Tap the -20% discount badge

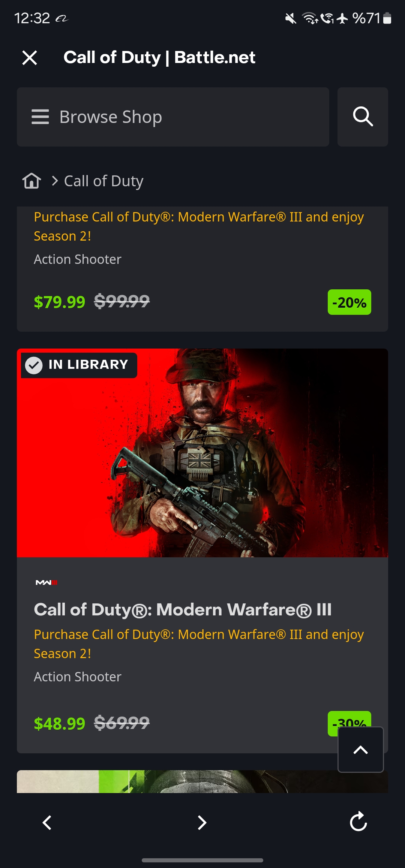tap(349, 302)
